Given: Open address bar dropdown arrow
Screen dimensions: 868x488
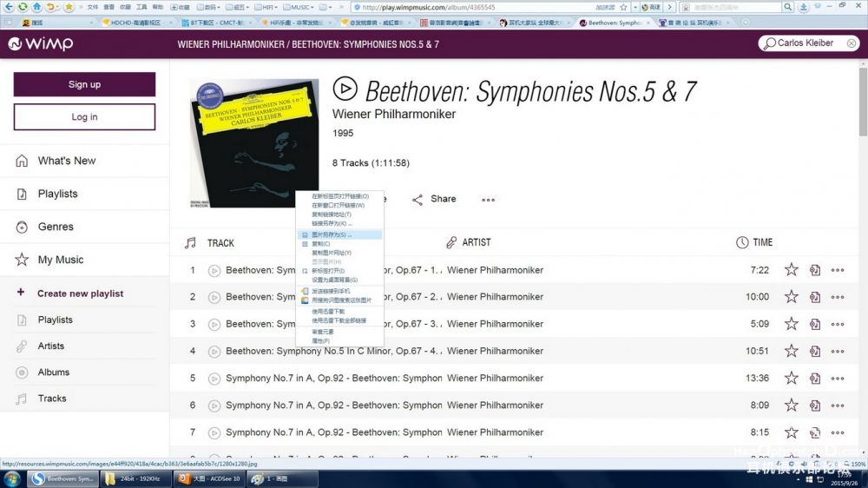Looking at the screenshot, I should click(x=635, y=7).
